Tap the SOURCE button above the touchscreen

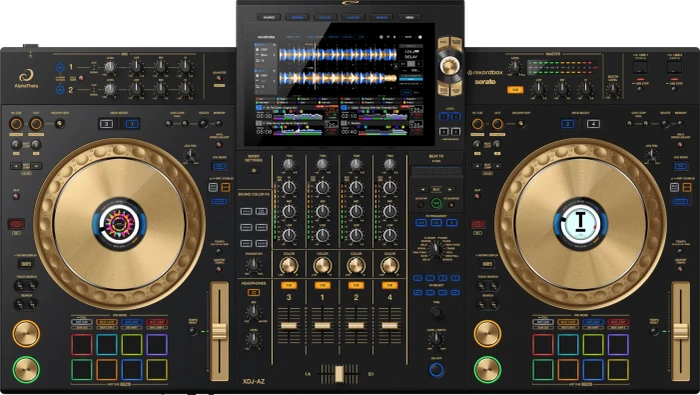click(269, 17)
